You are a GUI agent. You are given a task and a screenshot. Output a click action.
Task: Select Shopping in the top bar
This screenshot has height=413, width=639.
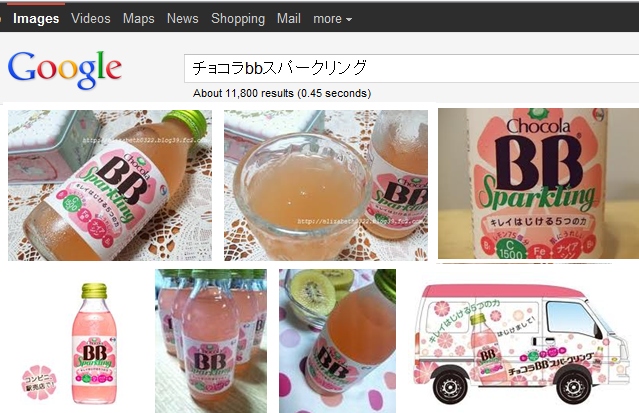238,18
